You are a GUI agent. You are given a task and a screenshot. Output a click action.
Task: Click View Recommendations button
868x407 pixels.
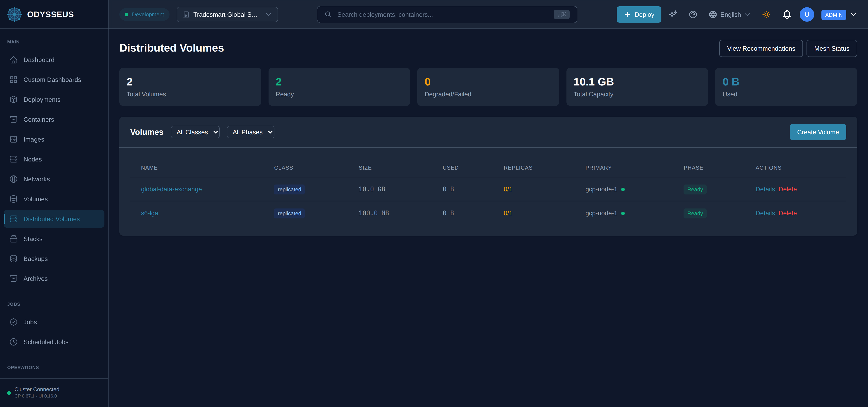[761, 48]
